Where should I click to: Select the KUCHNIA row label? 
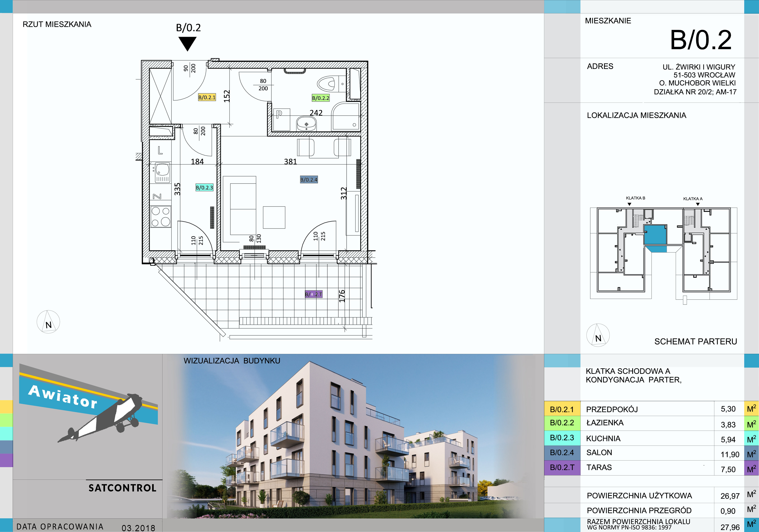click(x=603, y=439)
